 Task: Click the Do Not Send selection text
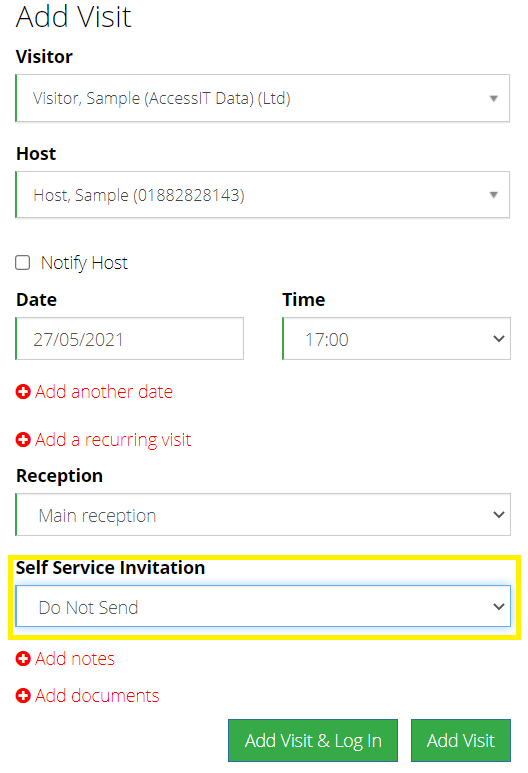[88, 607]
